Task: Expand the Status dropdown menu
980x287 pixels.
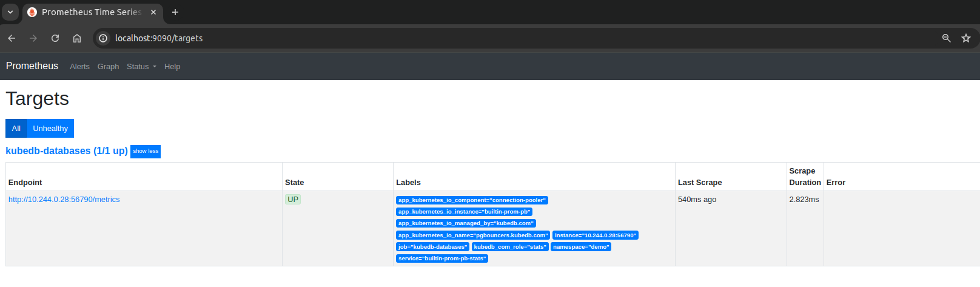Action: click(x=141, y=67)
